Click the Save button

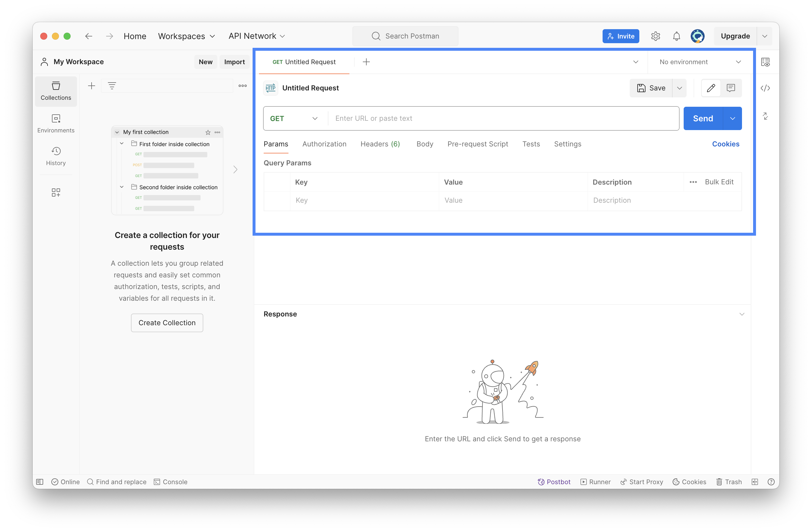coord(651,88)
